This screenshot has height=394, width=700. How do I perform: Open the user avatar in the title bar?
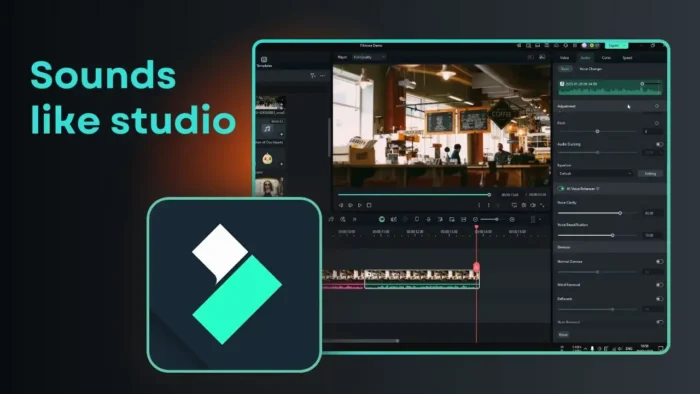pos(584,46)
